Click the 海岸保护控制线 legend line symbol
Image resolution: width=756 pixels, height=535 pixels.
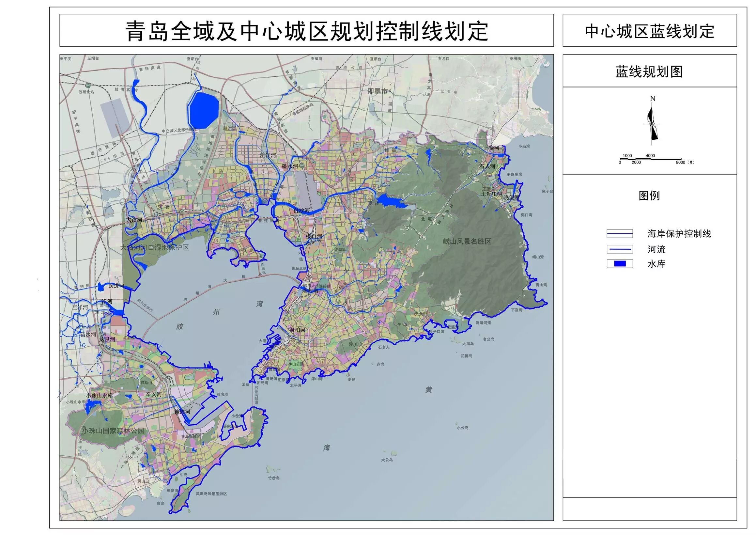click(619, 234)
